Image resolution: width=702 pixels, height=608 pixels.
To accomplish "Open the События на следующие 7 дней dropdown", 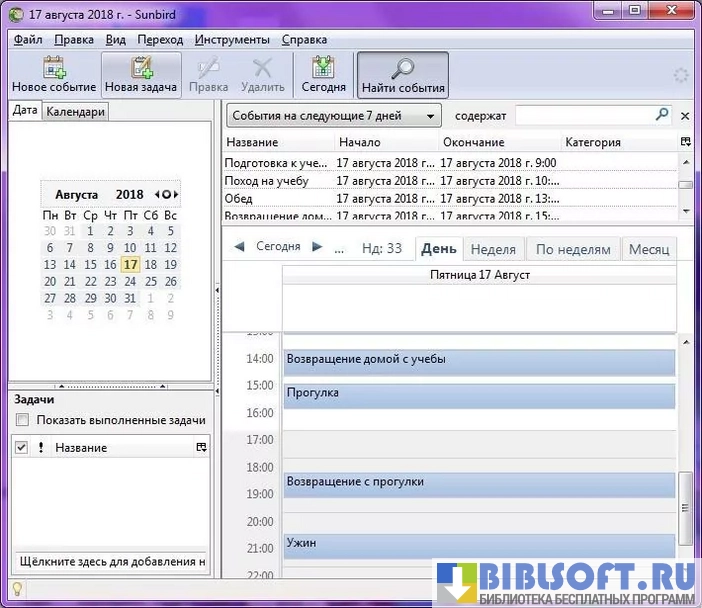I will 334,116.
